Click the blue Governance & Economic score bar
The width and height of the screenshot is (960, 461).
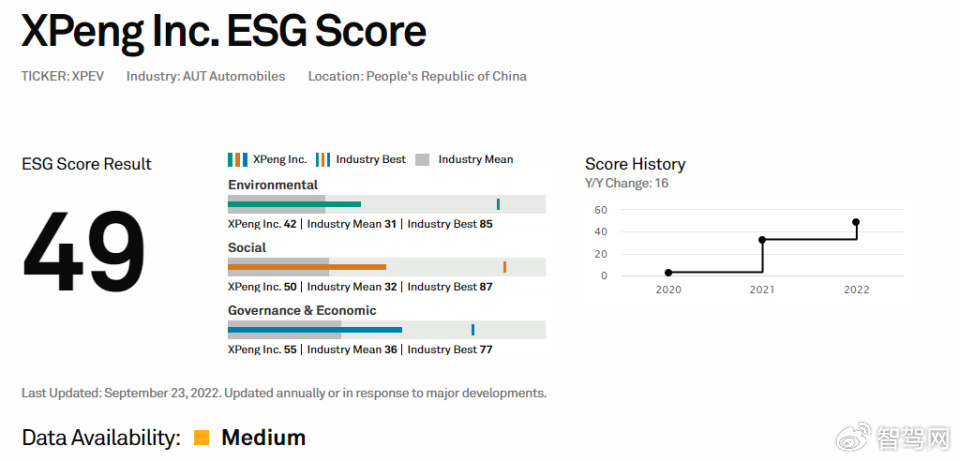[315, 330]
